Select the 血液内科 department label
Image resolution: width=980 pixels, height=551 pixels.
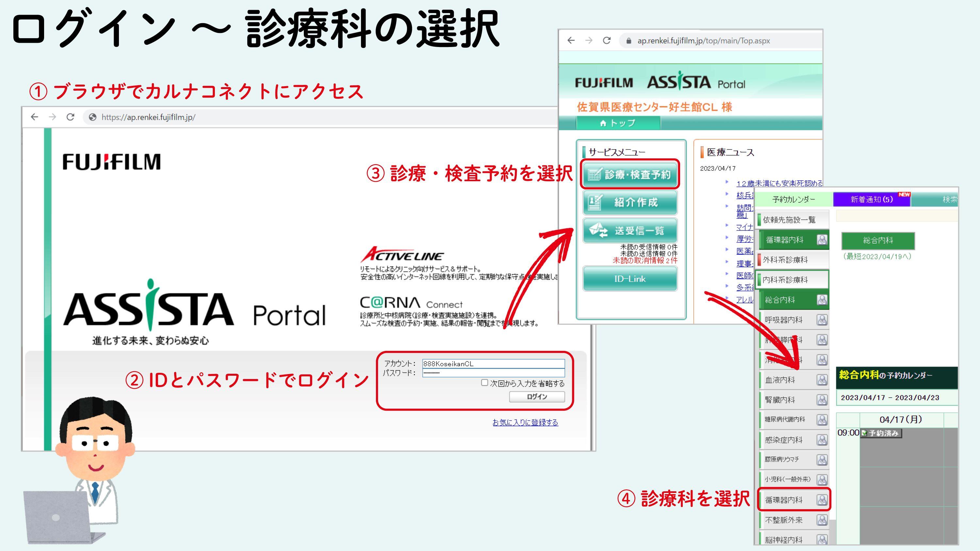tap(780, 380)
